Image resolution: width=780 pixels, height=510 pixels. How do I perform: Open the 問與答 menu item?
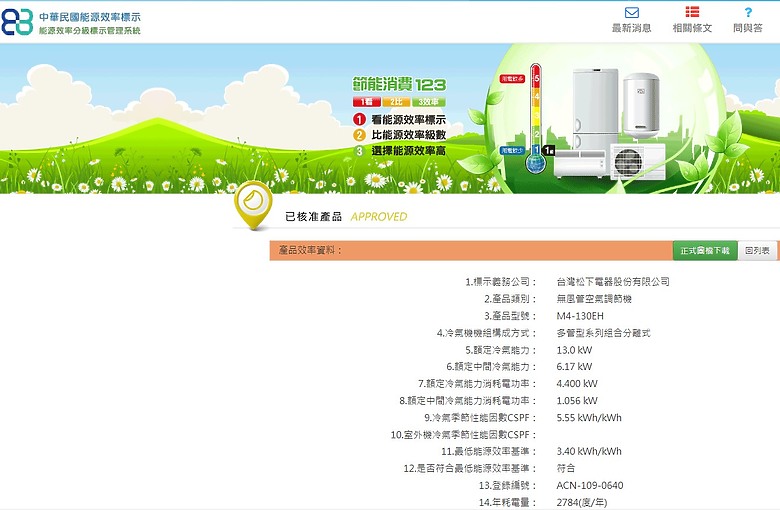pos(748,28)
